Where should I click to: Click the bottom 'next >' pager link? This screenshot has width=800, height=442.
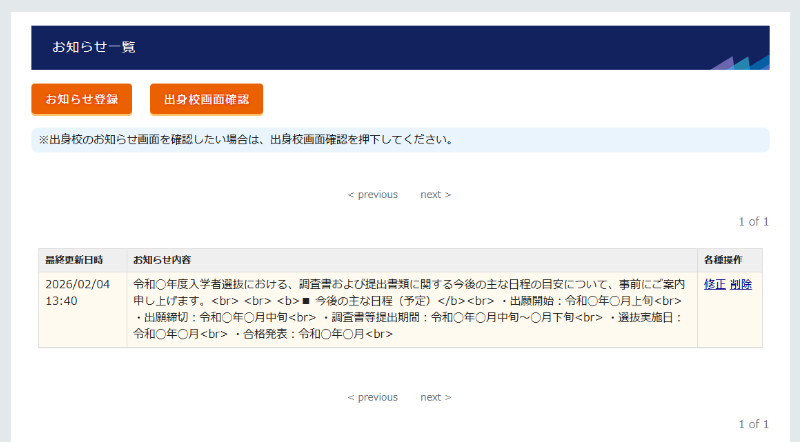click(x=435, y=397)
